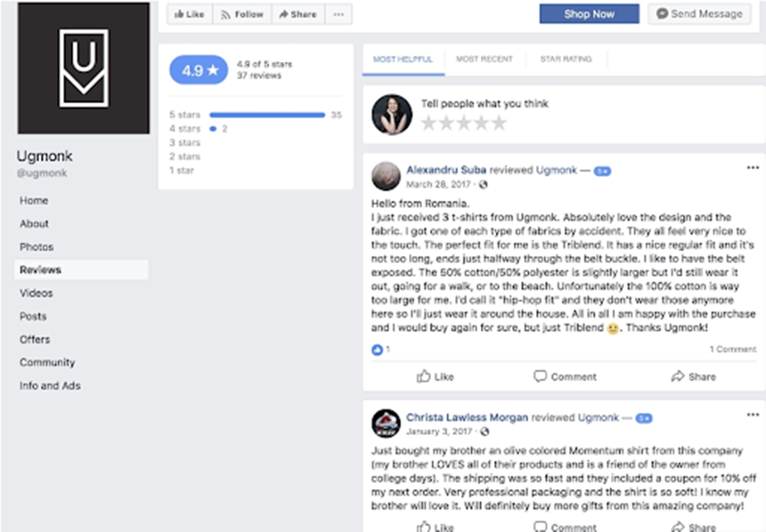Select the fifth star to rate Ugmonk
Screen dimensions: 766x532
click(x=499, y=123)
